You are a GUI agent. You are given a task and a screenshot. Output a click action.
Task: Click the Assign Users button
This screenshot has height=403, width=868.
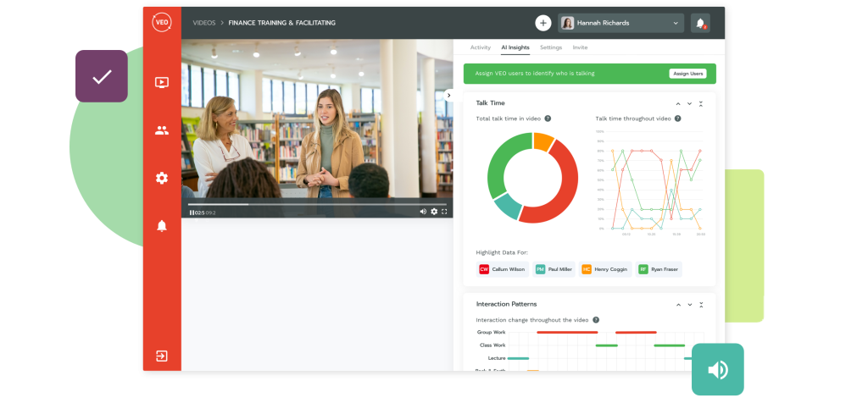click(687, 74)
